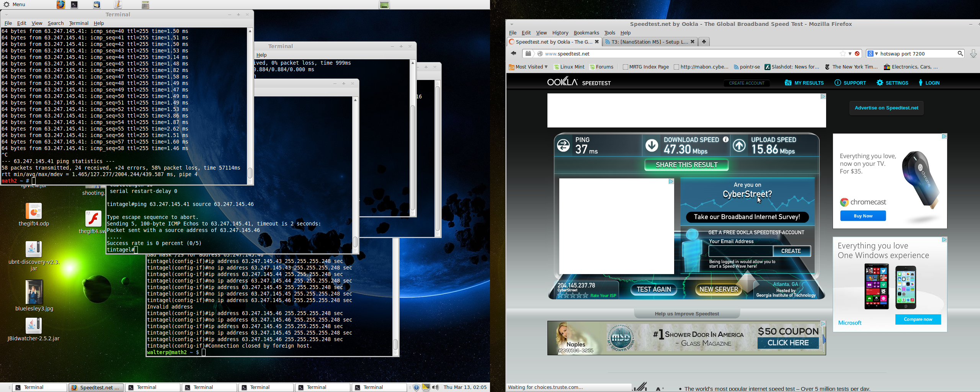
Task: Click the Firefox back arrow button
Action: point(514,54)
